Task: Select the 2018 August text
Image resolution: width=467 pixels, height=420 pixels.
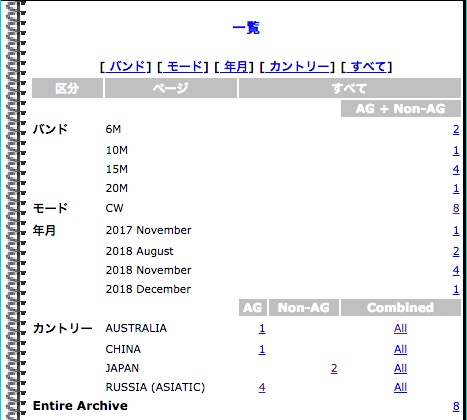Action: click(140, 251)
